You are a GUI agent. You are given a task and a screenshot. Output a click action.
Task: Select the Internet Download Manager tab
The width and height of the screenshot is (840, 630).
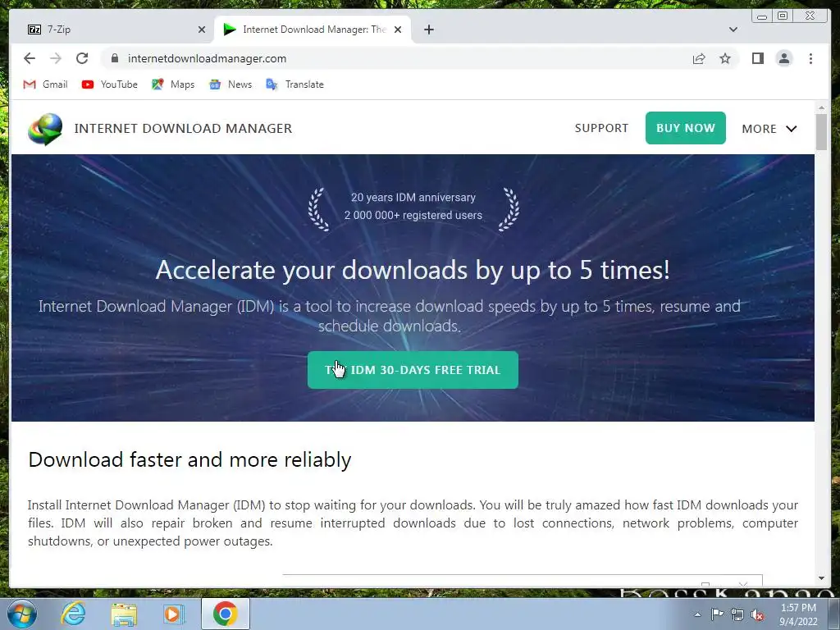click(313, 30)
